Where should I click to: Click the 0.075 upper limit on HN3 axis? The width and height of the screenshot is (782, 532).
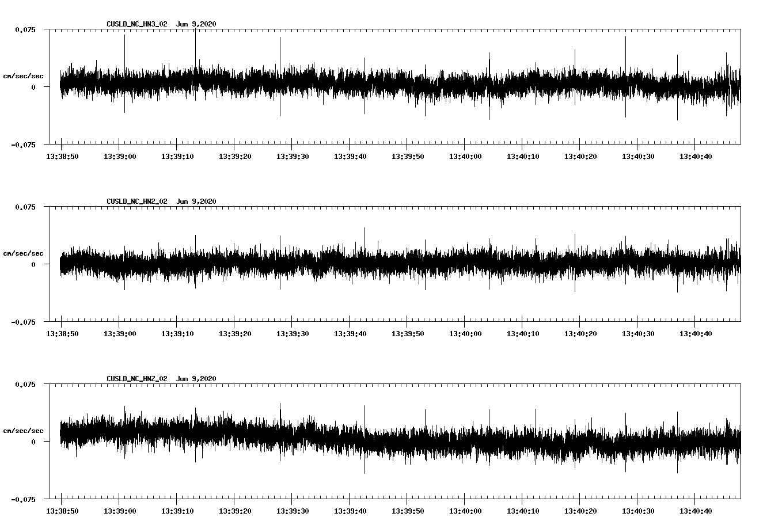click(x=25, y=29)
